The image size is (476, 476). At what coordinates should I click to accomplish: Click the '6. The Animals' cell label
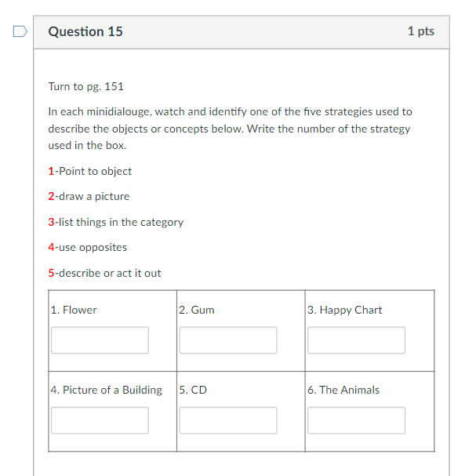[x=343, y=390]
